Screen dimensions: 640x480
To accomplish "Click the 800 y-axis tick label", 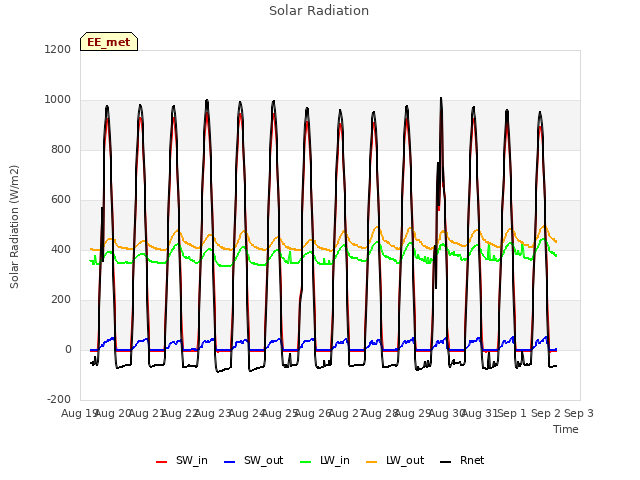I will 61,149.
